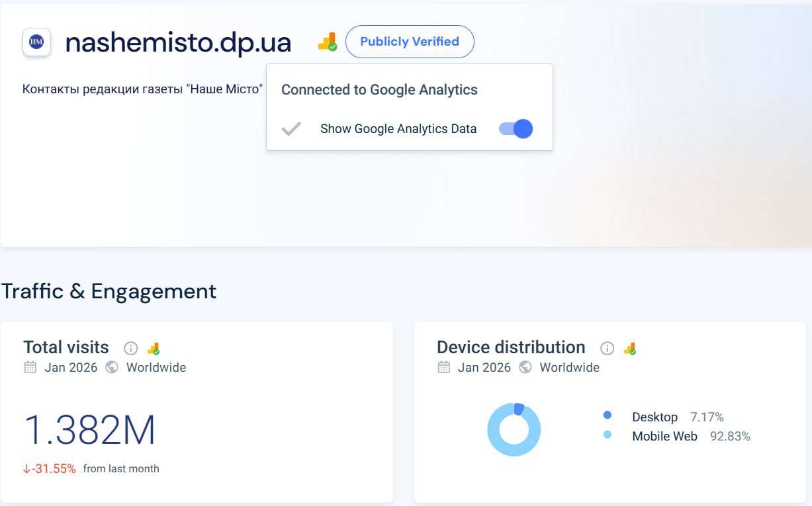Click the device distribution donut chart
This screenshot has width=812, height=506.
[x=514, y=430]
